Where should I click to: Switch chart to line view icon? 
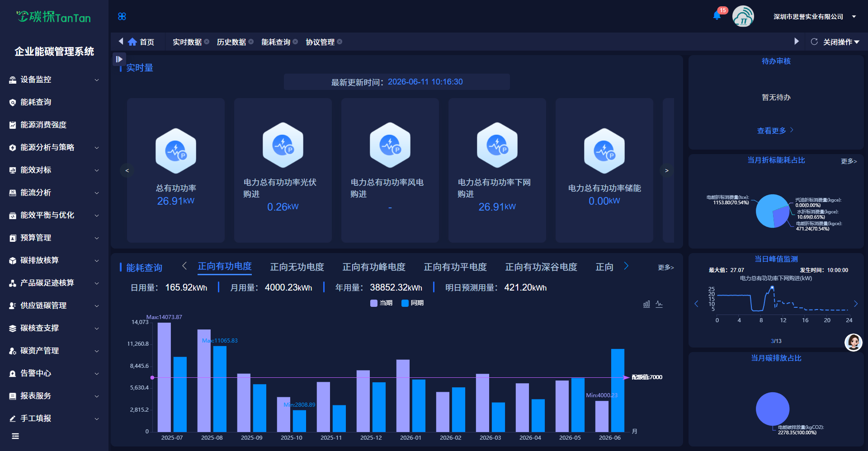pos(659,304)
